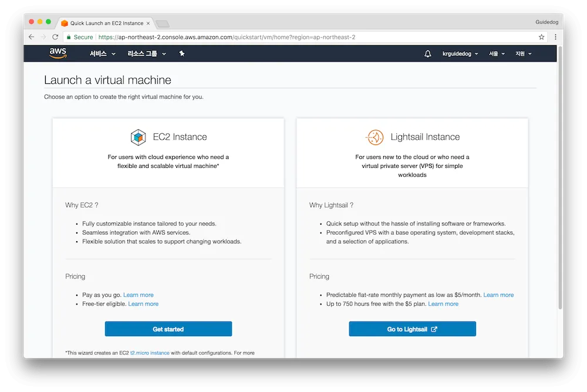Open the krguidedog account dropdown

460,53
